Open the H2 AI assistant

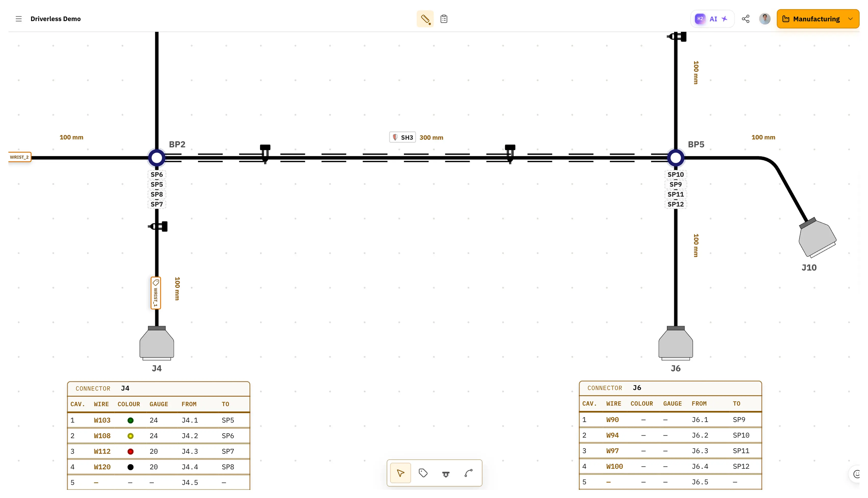(712, 19)
